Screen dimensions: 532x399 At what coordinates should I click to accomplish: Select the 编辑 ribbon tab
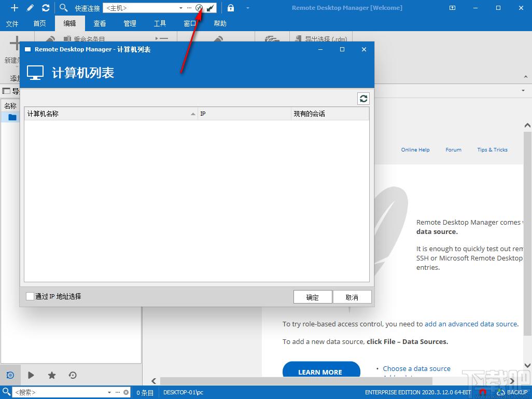tap(69, 23)
